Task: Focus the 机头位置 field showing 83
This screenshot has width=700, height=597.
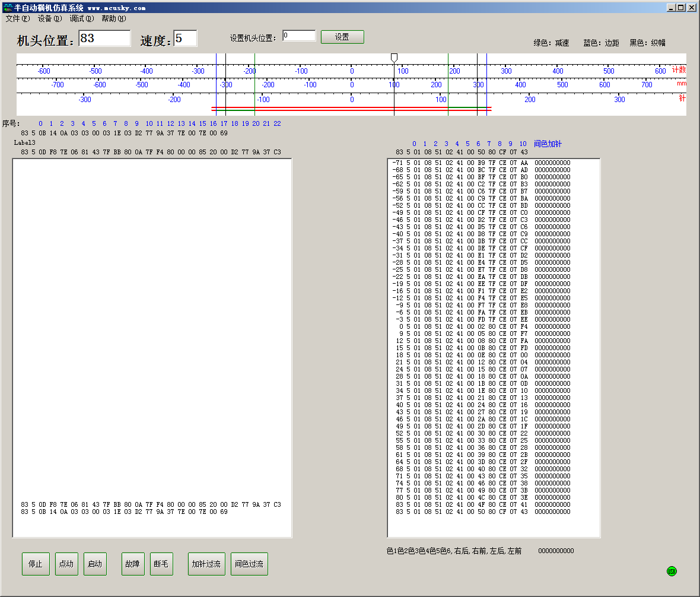Action: (x=104, y=39)
